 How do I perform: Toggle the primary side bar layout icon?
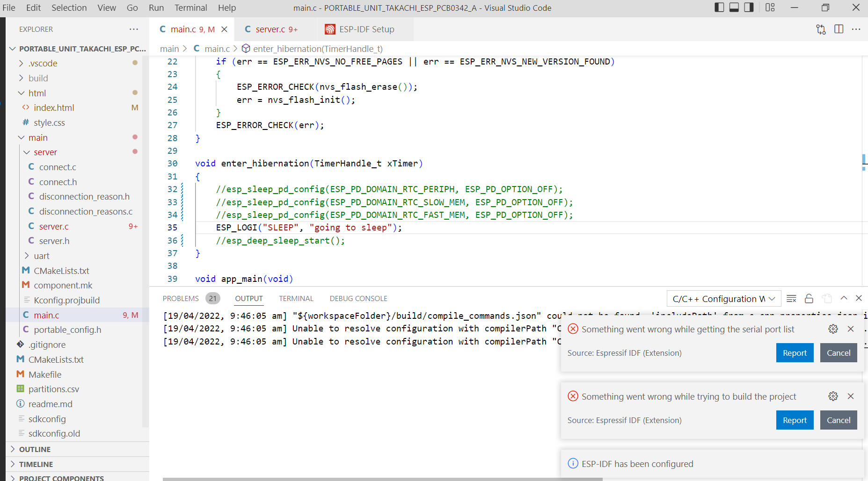pos(719,7)
